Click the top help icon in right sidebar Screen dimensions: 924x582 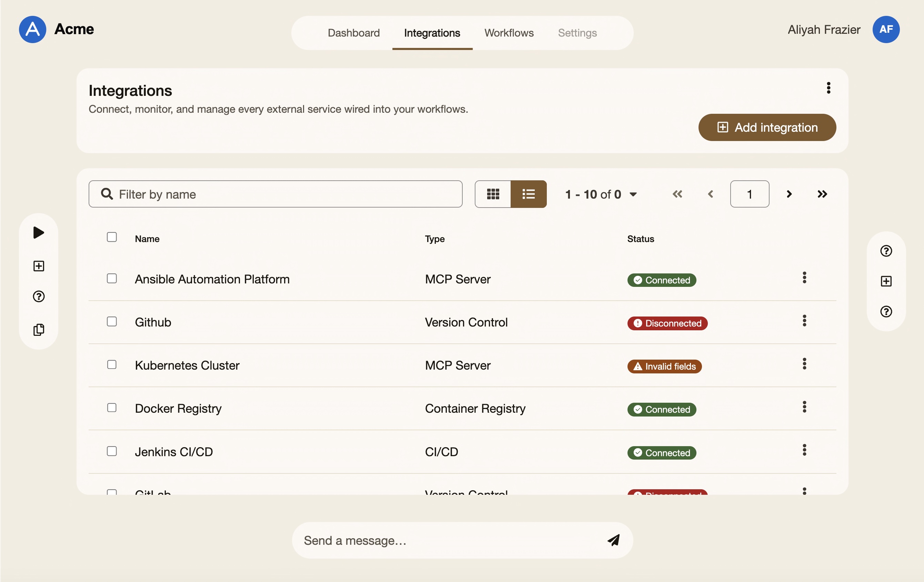886,251
